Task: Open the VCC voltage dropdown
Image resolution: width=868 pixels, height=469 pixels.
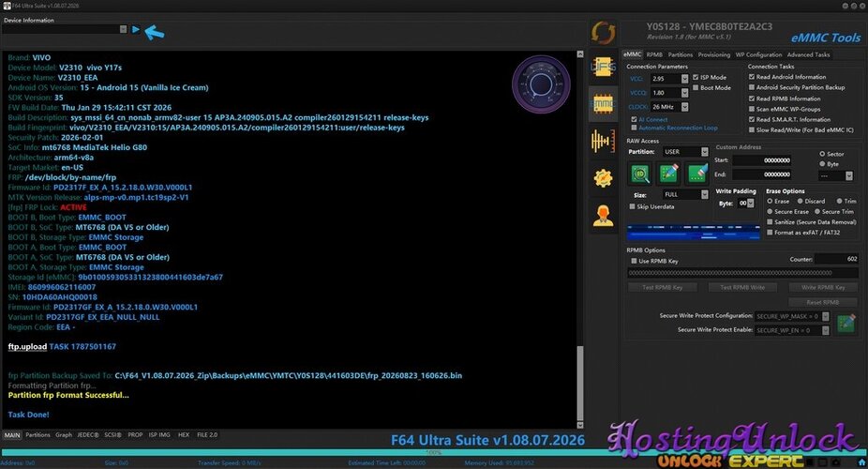Action: pyautogui.click(x=684, y=79)
